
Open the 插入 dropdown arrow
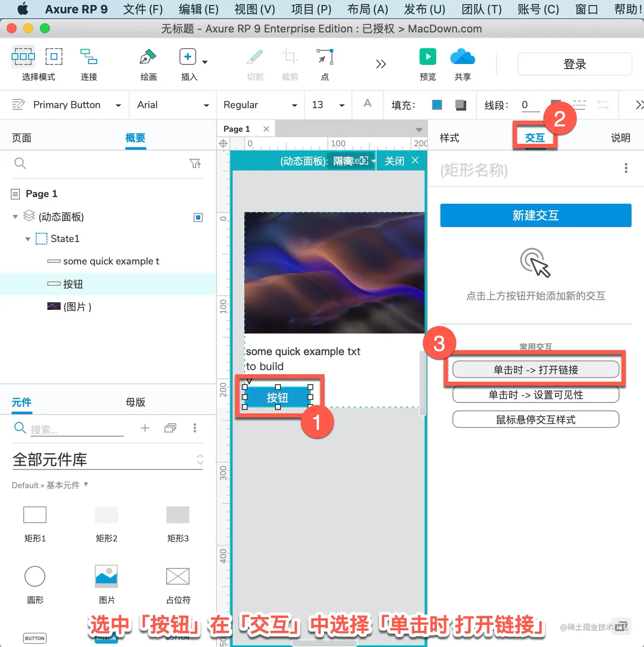(205, 62)
